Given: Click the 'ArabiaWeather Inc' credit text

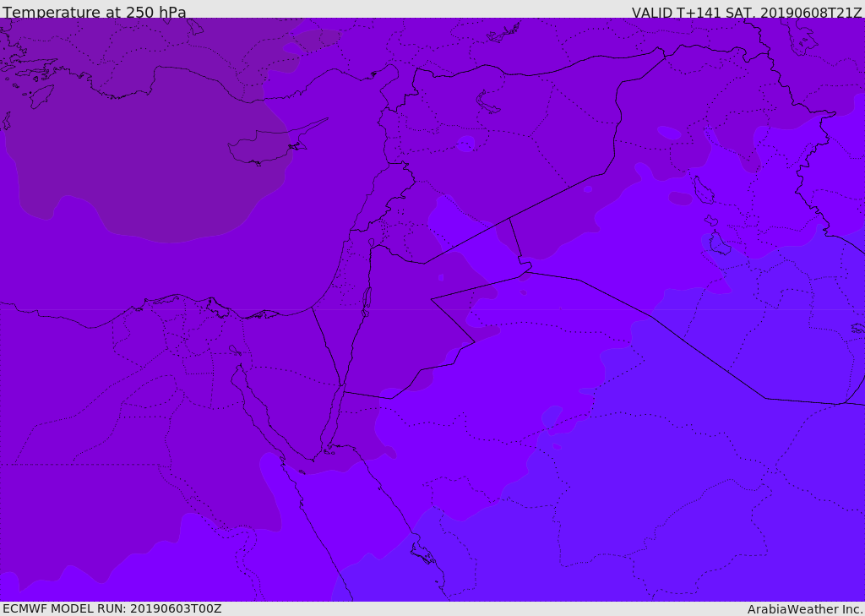Looking at the screenshot, I should [804, 609].
